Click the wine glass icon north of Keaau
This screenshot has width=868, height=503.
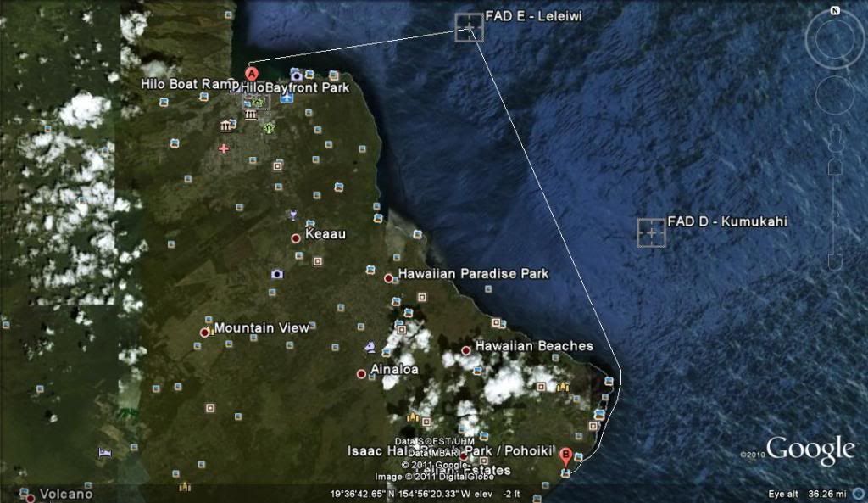pos(292,215)
